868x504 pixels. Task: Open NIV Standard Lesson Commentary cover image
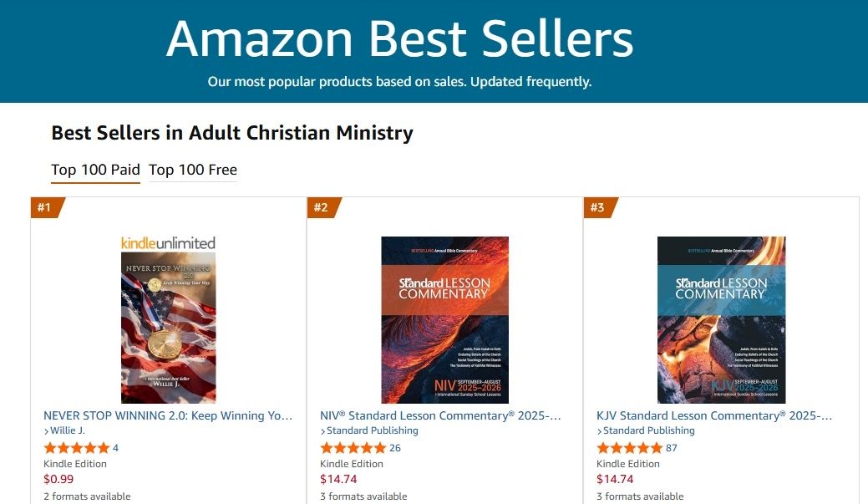click(444, 320)
